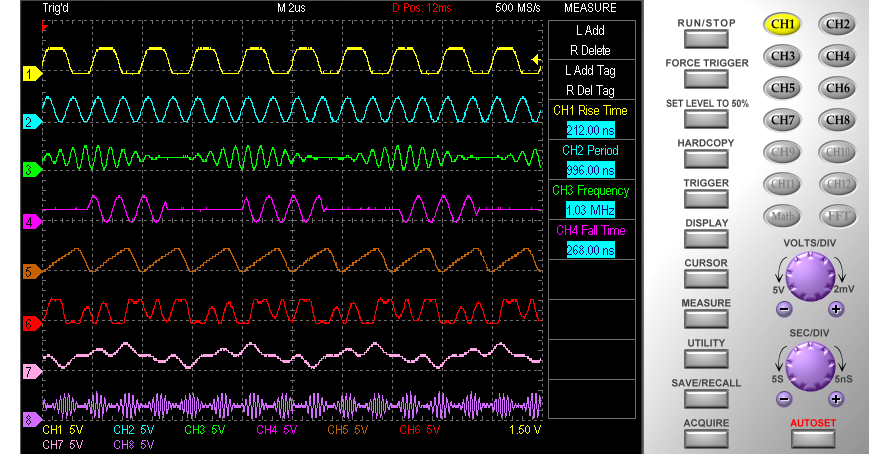Click the VOLTS/DIV purple knob
Image resolution: width=890 pixels, height=454 pixels.
point(810,276)
